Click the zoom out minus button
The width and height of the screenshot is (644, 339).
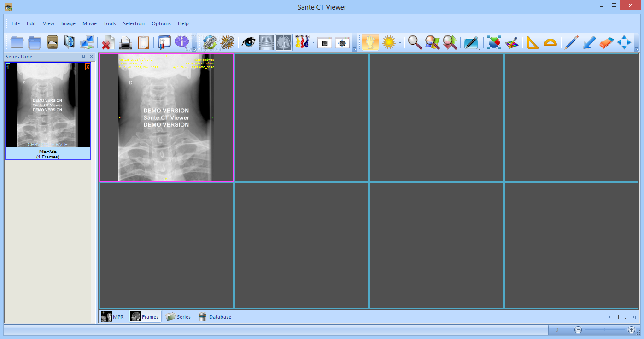click(578, 330)
